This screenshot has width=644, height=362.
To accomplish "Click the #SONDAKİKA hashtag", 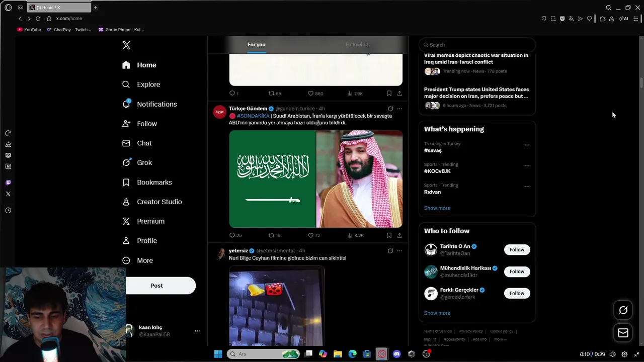I will (x=253, y=116).
